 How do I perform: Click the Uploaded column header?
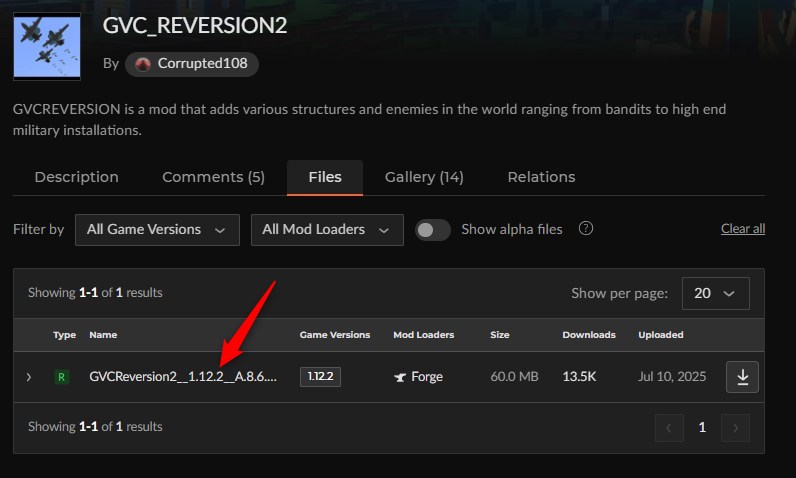660,335
